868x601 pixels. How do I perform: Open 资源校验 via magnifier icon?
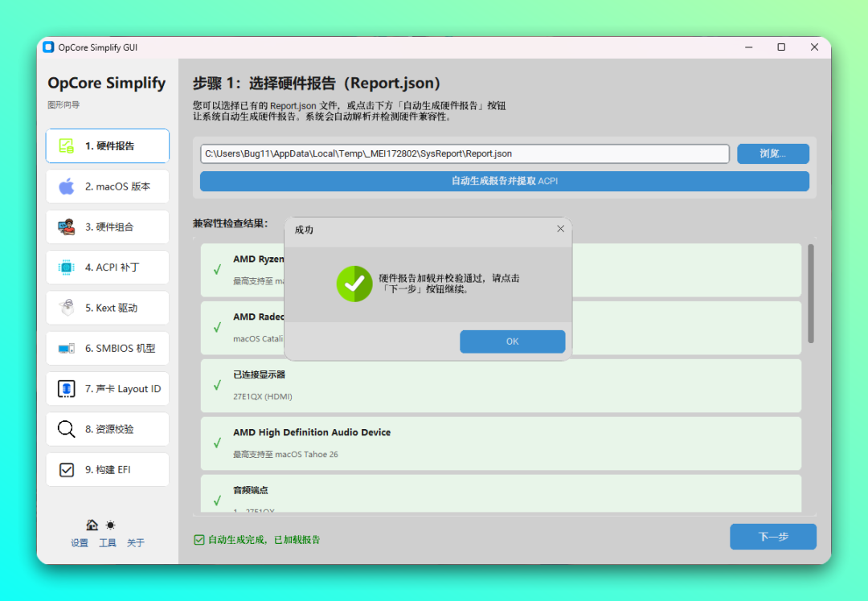tap(67, 428)
